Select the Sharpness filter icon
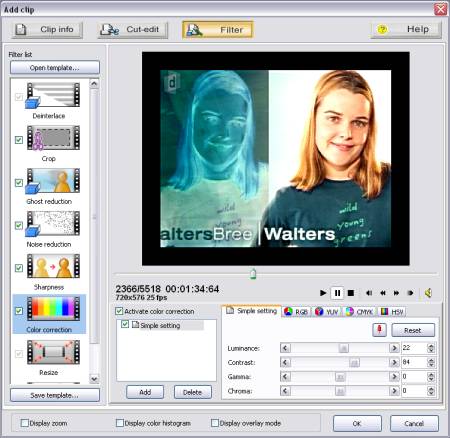450x438 pixels. pos(53,266)
